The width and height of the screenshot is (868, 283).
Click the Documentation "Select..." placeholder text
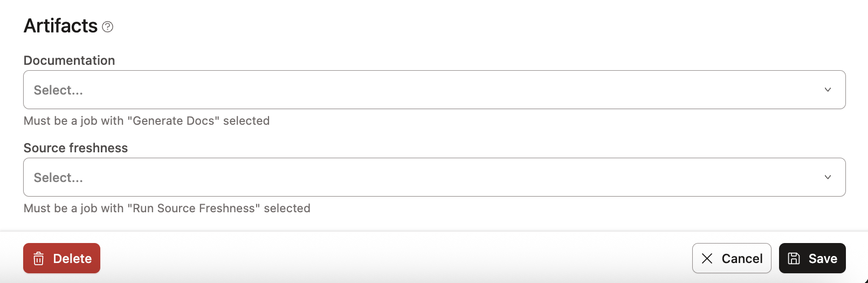58,90
